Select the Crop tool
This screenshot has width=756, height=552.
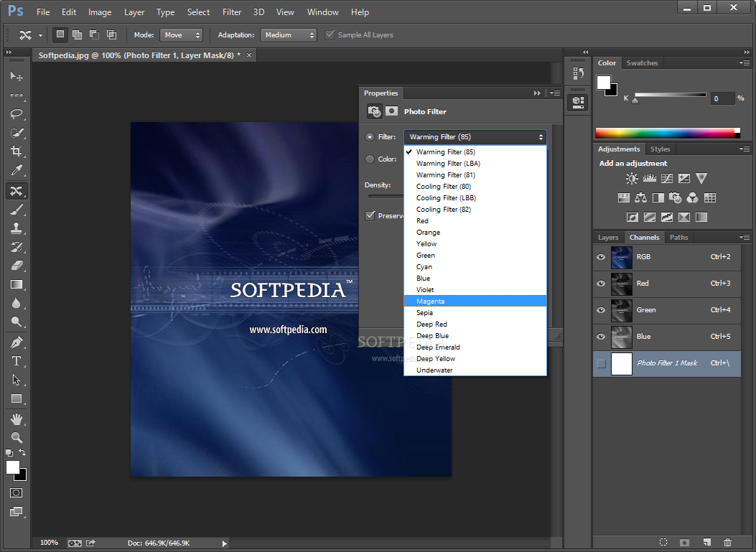click(17, 151)
